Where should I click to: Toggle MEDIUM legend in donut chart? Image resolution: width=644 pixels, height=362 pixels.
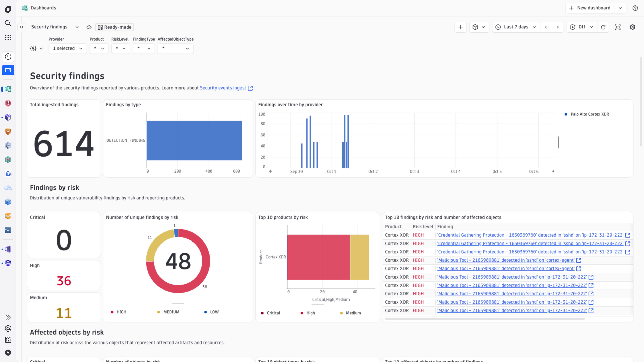click(x=168, y=312)
